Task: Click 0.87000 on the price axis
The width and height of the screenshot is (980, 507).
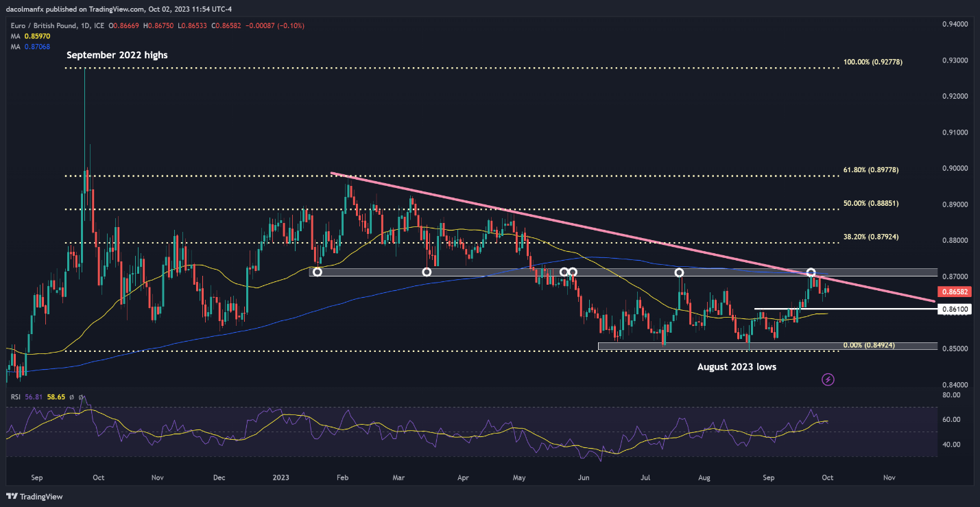Action: [x=954, y=276]
